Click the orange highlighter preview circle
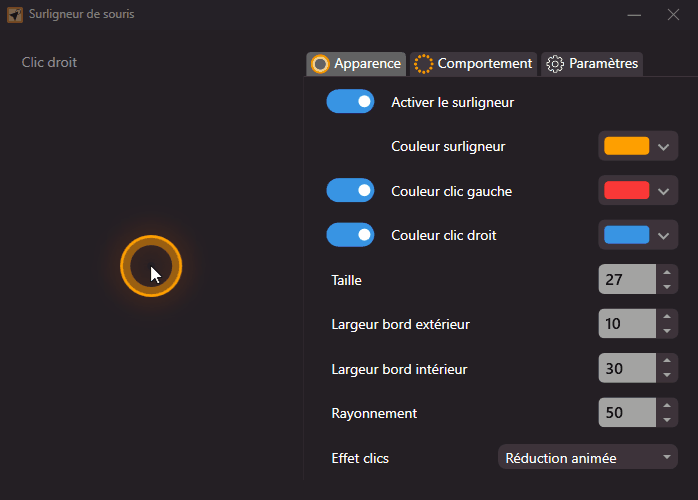This screenshot has width=698, height=500. (x=151, y=267)
